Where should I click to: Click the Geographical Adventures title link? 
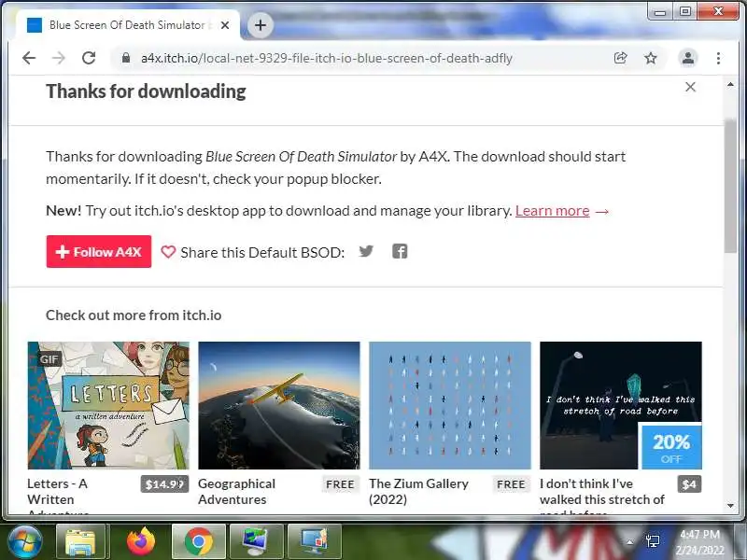pos(236,492)
